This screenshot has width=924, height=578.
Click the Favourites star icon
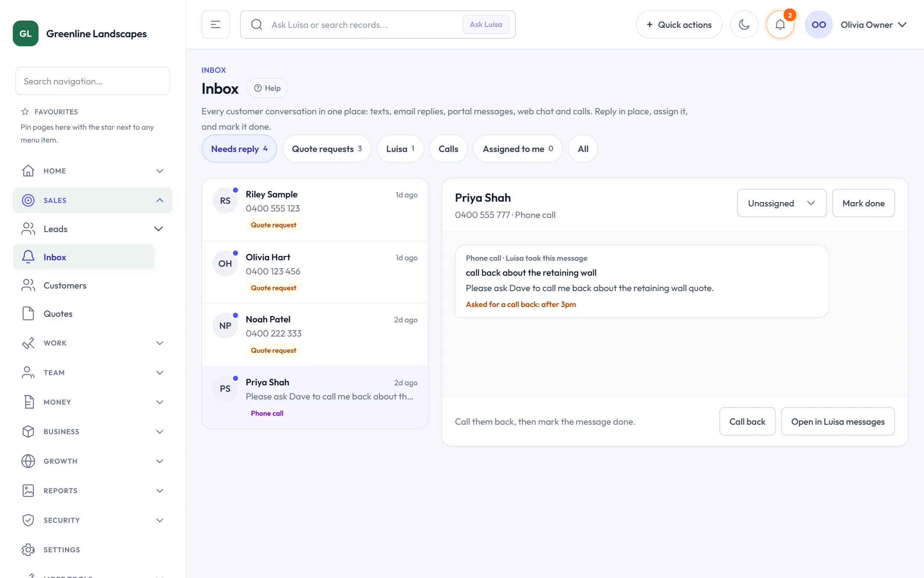[25, 112]
